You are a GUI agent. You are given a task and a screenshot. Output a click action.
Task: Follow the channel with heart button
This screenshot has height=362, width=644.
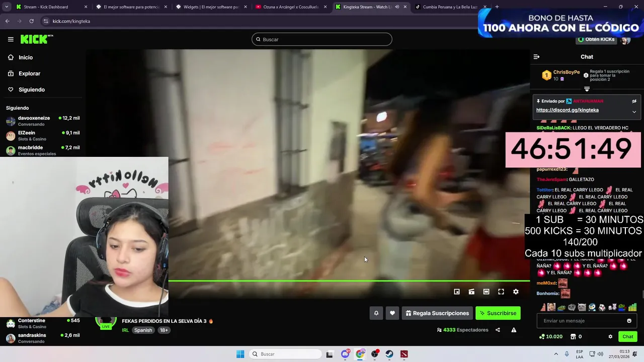392,313
